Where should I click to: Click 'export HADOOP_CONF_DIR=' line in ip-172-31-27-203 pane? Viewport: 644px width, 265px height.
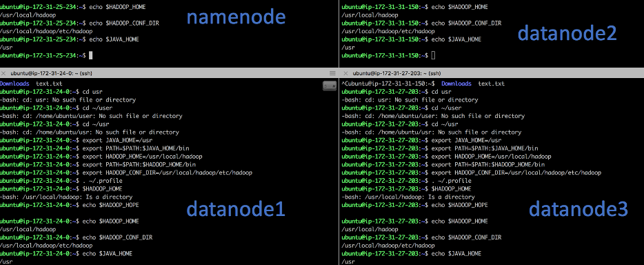tap(516, 173)
